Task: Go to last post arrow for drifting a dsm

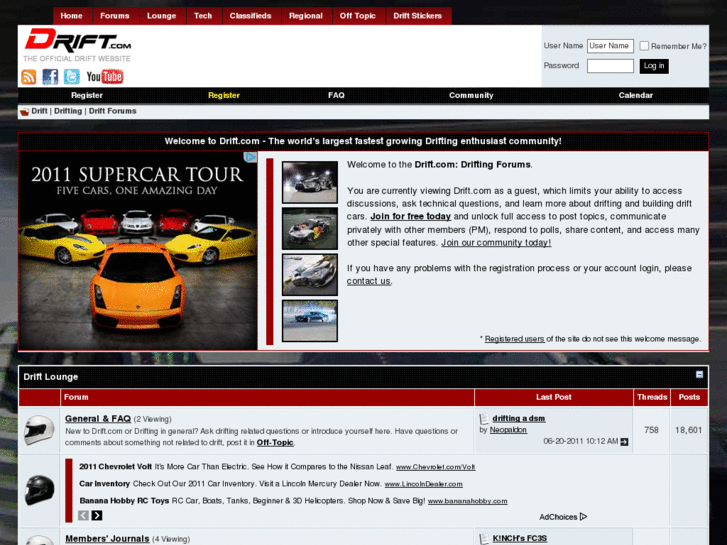Action: coord(625,442)
